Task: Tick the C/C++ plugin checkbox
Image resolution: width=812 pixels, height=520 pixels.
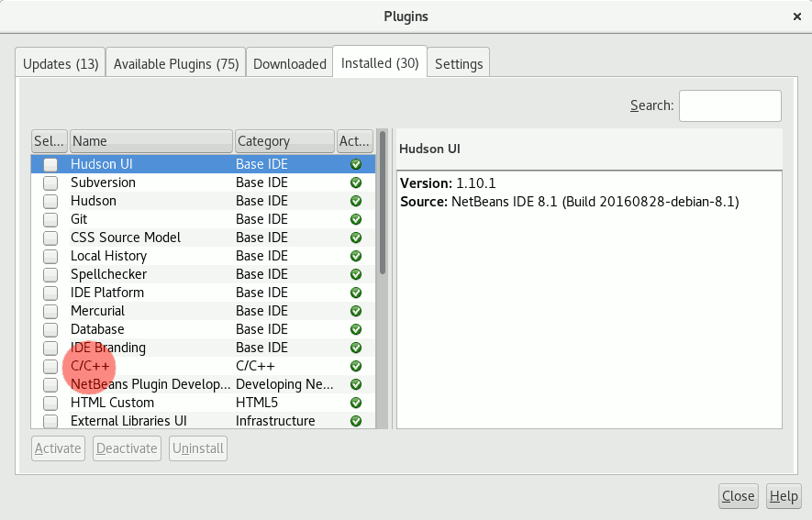Action: click(x=50, y=367)
